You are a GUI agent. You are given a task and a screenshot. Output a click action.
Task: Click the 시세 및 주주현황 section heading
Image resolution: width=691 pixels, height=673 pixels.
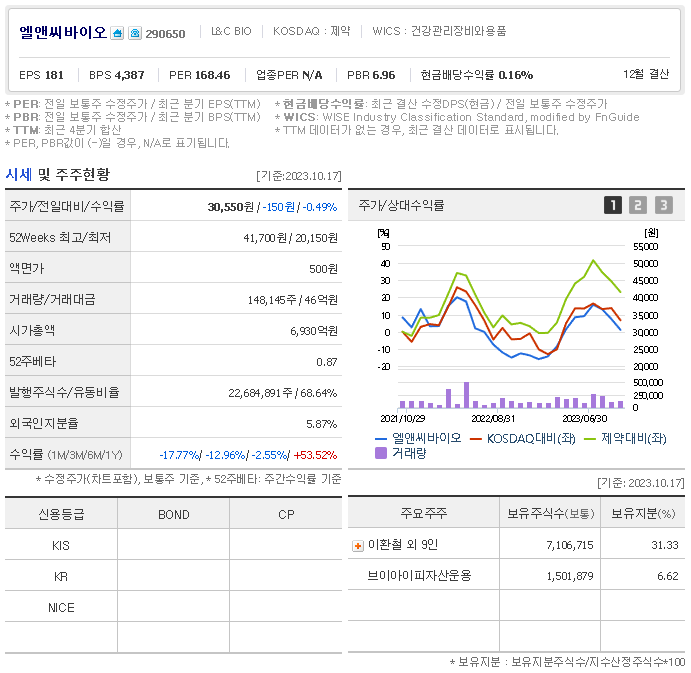click(x=57, y=175)
